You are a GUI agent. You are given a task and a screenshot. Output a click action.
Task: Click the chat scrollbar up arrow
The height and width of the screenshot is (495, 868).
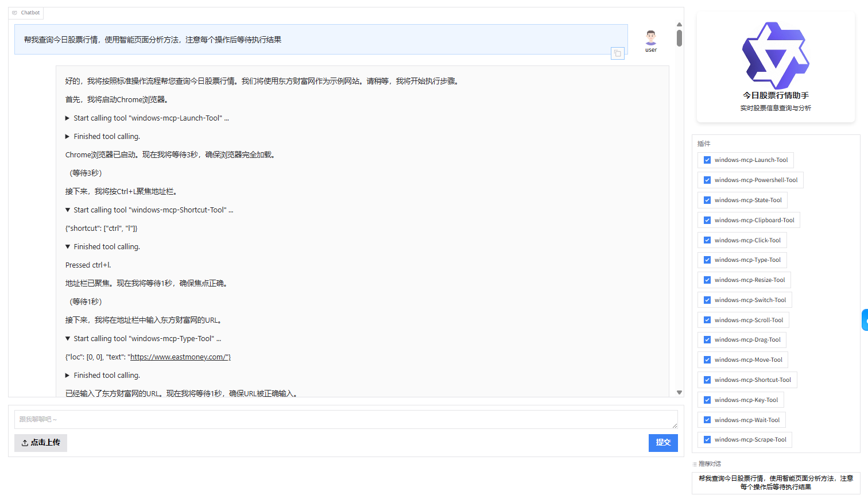tap(679, 25)
